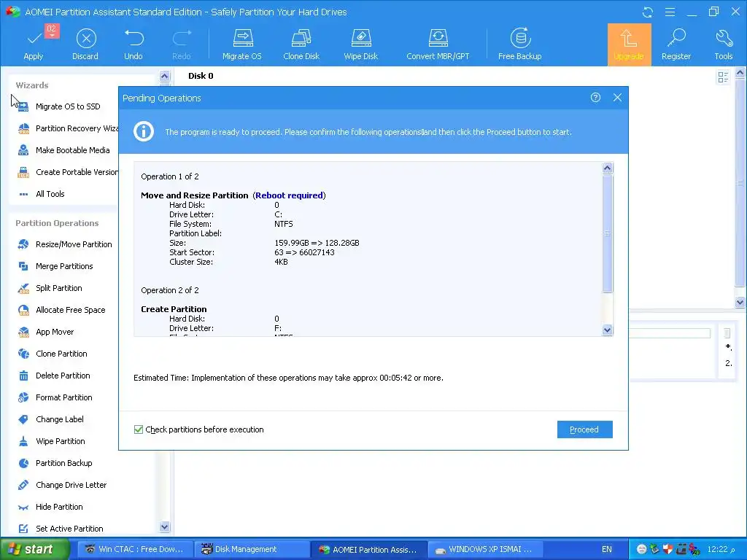Viewport: 747px width, 560px height.
Task: Open Convert MBR/GPT tool
Action: tap(438, 44)
